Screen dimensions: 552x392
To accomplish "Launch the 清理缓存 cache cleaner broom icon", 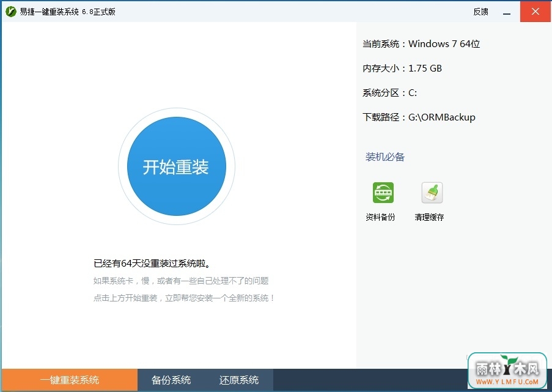I will coord(432,193).
